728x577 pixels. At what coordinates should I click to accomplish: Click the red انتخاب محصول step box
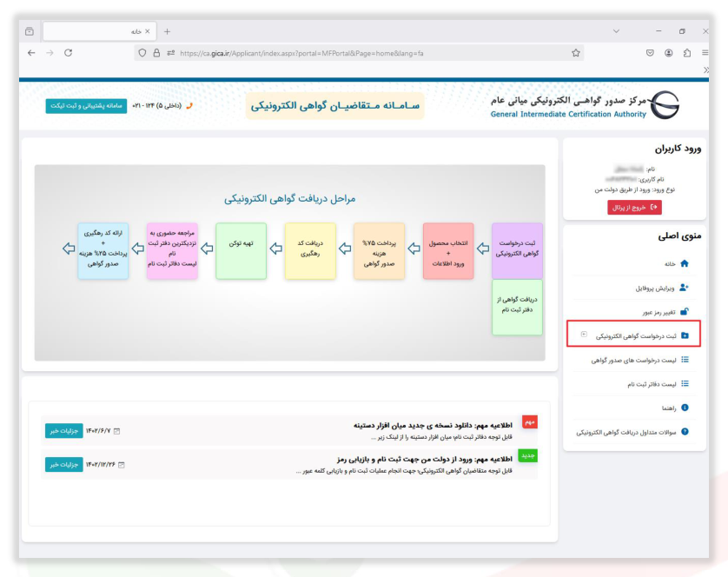coord(448,251)
